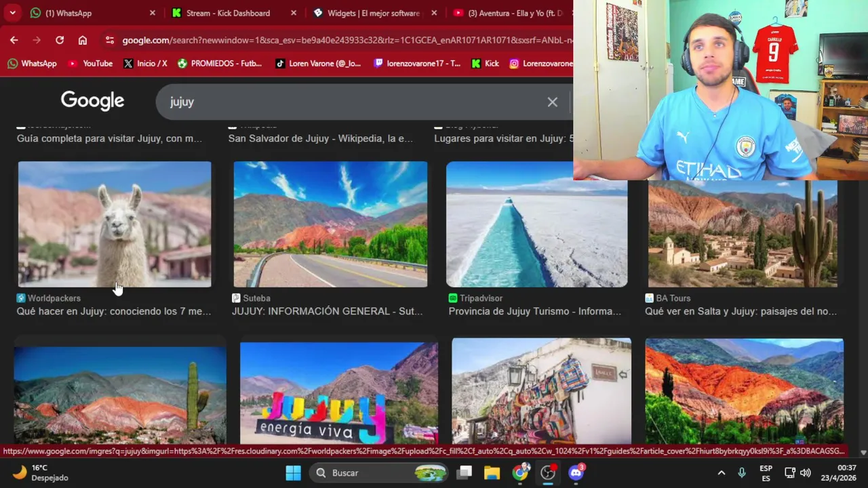
Task: Open the Windows Start menu
Action: click(293, 472)
